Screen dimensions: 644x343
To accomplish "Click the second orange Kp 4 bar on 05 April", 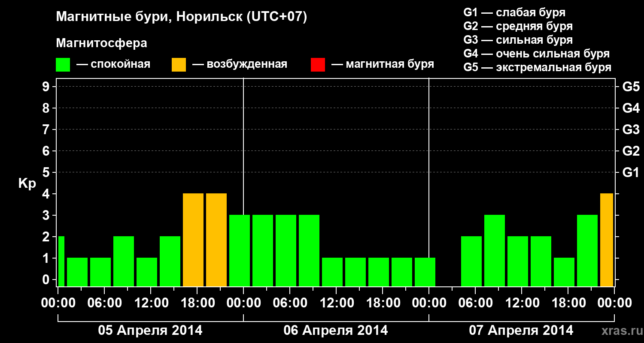I will (x=216, y=240).
